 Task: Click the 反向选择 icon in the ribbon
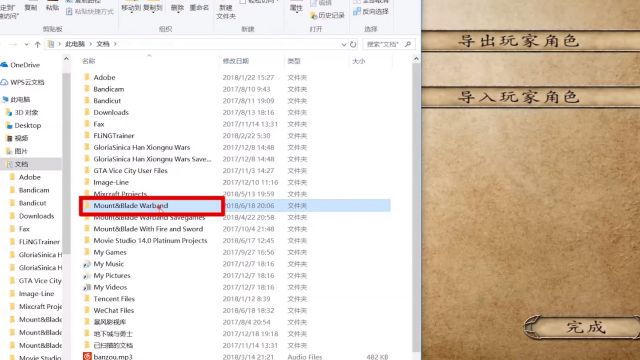tap(357, 11)
